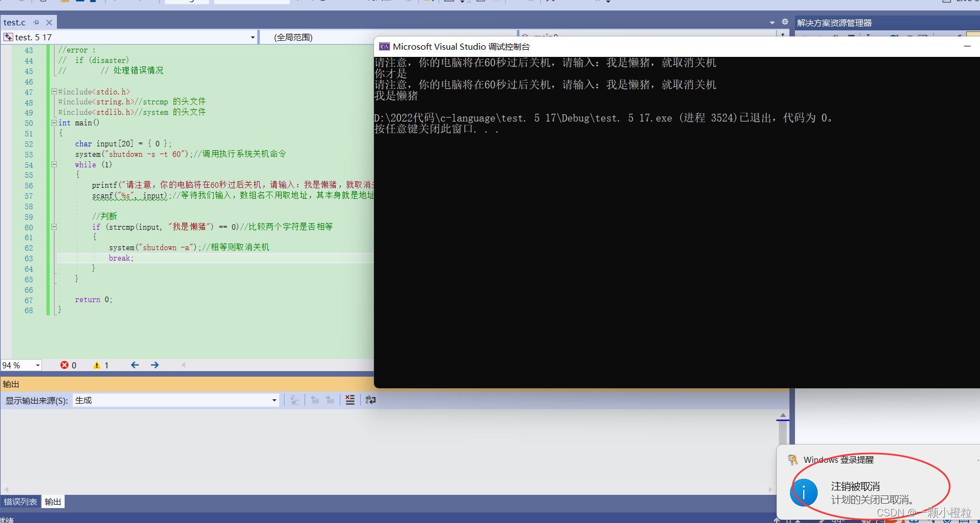
Task: Click the console text 我是懒猪 input line
Action: pyautogui.click(x=396, y=96)
